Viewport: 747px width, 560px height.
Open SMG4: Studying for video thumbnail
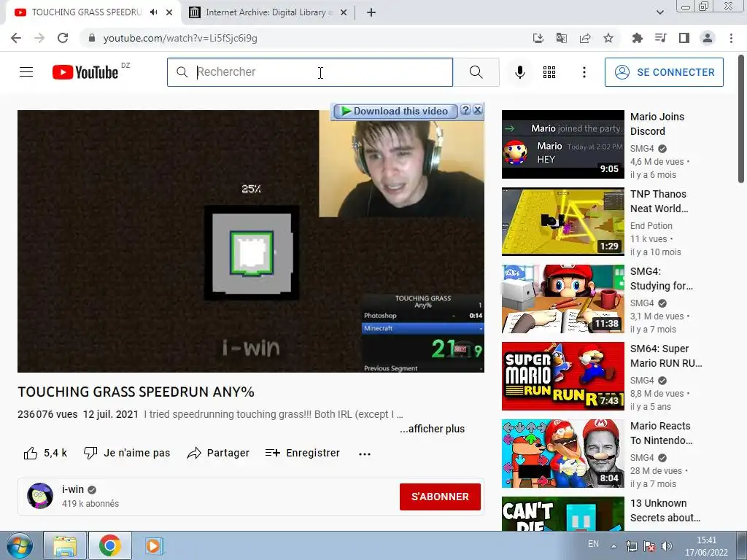[562, 298]
